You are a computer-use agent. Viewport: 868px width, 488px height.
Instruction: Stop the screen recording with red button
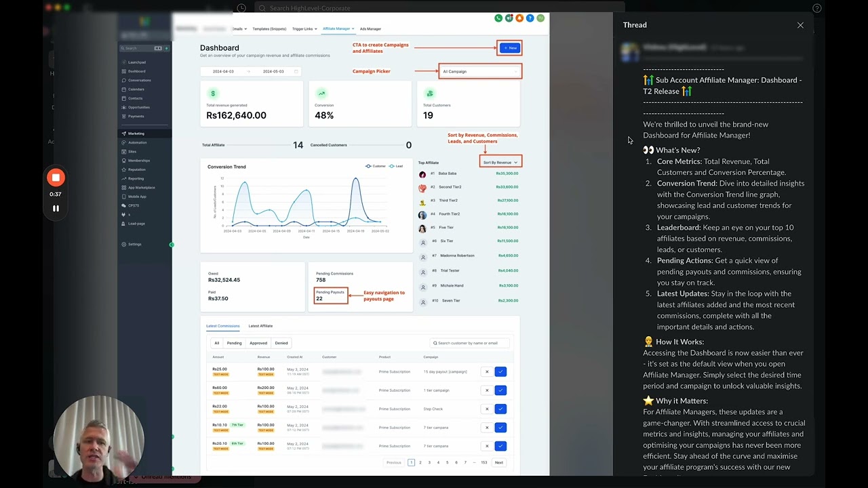(56, 178)
